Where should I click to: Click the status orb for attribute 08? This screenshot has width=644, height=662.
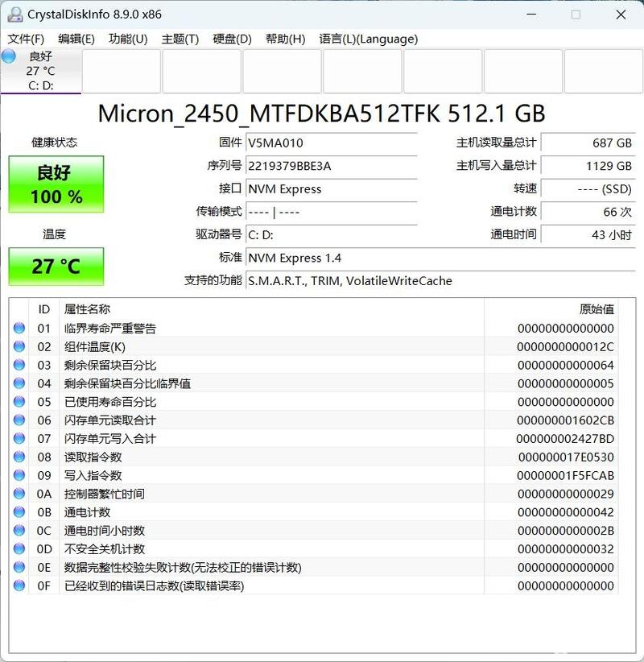[x=19, y=457]
